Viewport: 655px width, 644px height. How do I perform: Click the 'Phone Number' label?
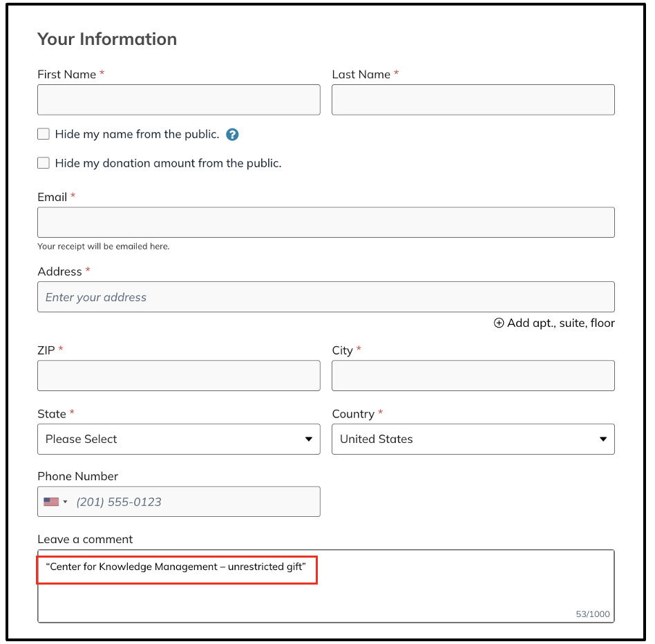coord(78,476)
